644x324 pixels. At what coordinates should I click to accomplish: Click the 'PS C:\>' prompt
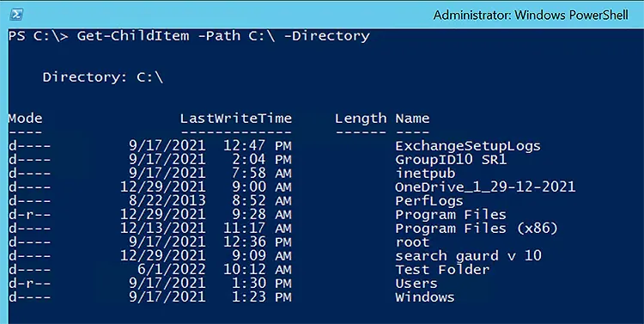coord(38,36)
